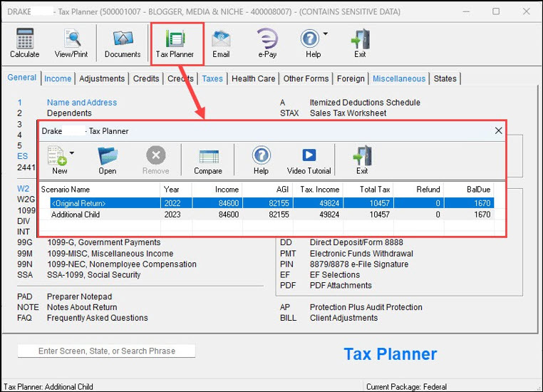Switch to the Foreign tab
543x392 pixels.
coord(351,78)
